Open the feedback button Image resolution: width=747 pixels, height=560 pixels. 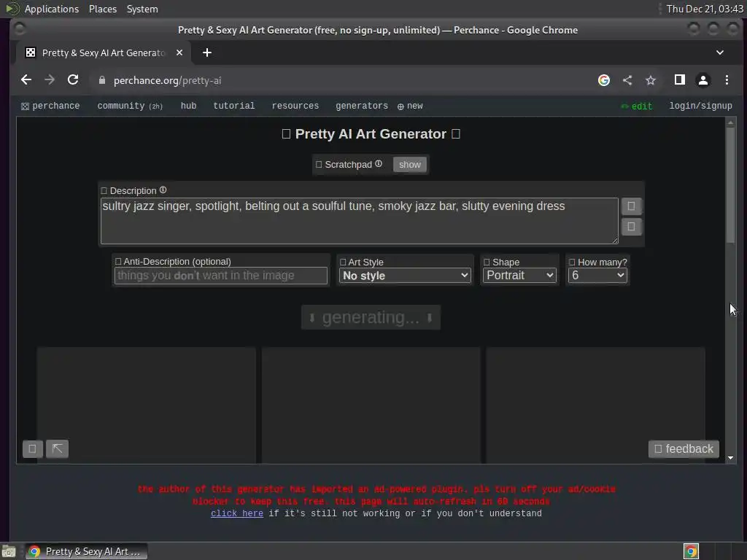pyautogui.click(x=684, y=449)
